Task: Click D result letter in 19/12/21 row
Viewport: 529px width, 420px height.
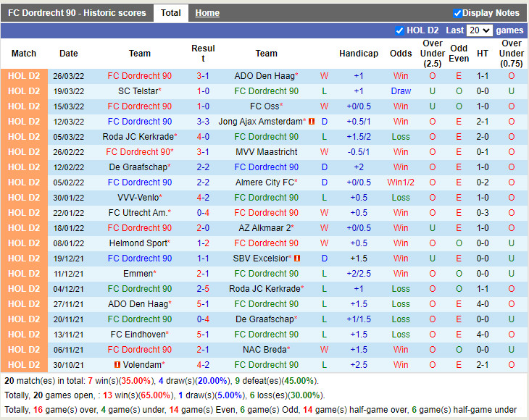Action: tap(324, 259)
